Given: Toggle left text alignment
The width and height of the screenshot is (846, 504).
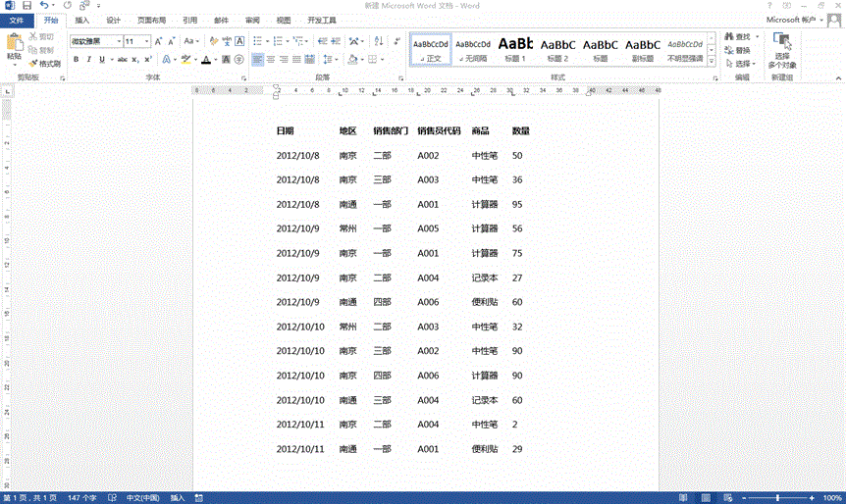Looking at the screenshot, I should tap(258, 60).
